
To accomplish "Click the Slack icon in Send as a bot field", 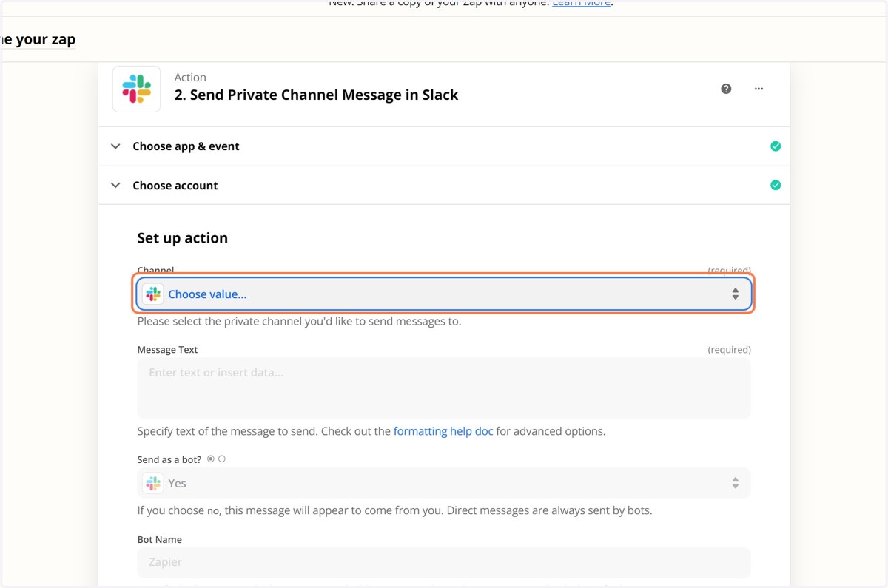I will click(x=153, y=483).
